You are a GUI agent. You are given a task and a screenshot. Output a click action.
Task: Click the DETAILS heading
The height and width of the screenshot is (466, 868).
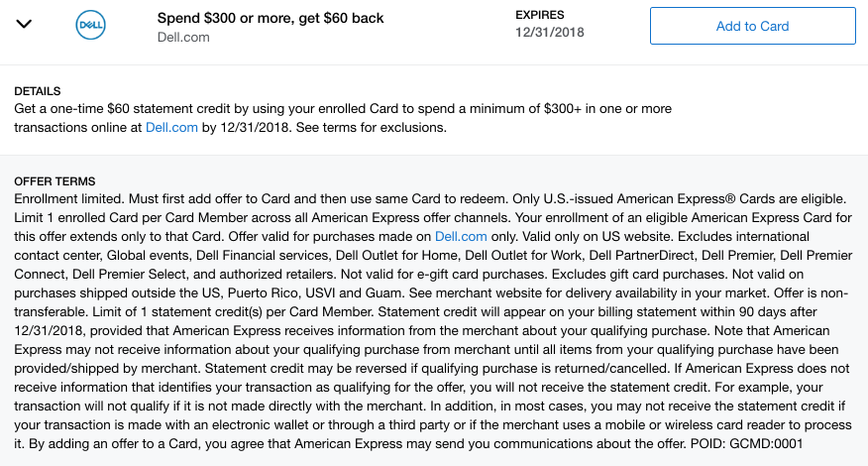point(38,91)
